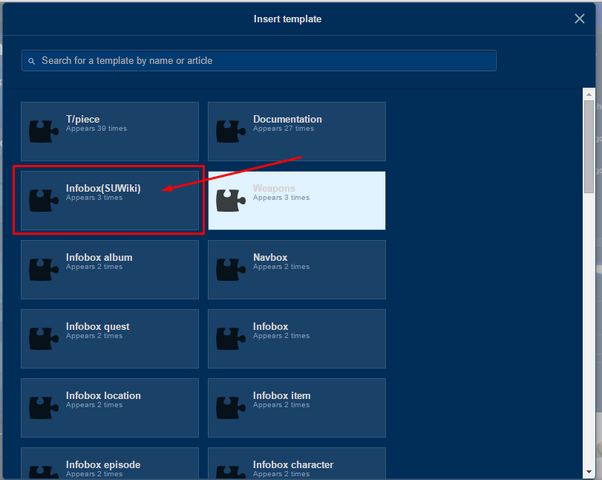Pick the plain Infobox template title

click(271, 326)
